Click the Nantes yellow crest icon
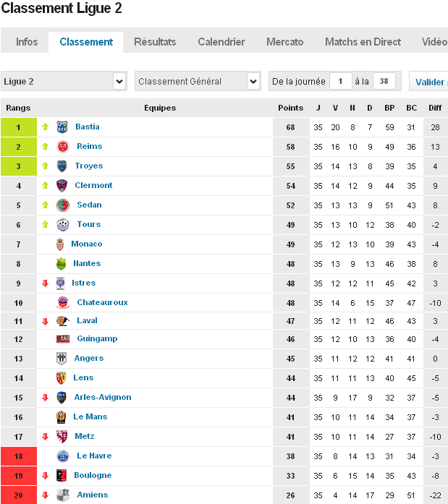This screenshot has width=448, height=504. click(x=61, y=264)
